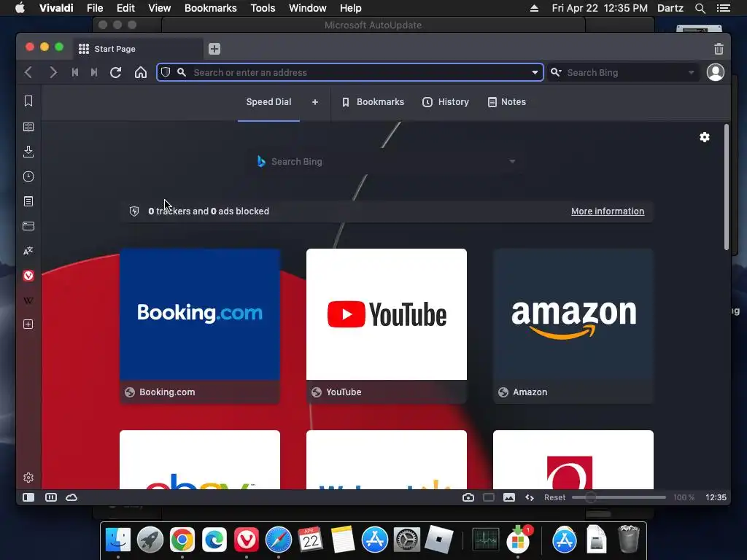Click the Fast Forward navigation button
This screenshot has height=560, width=747.
click(x=94, y=72)
